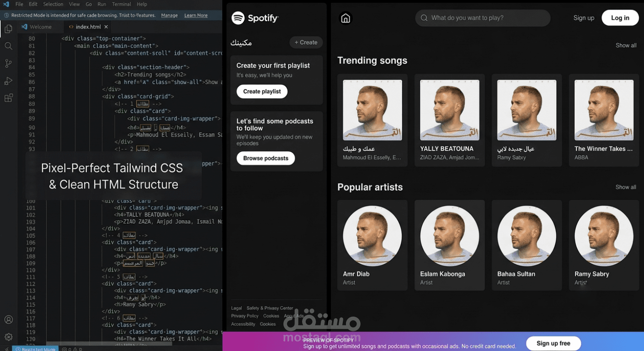Click the Mahmoud El Esseily artist text under first song
Image resolution: width=644 pixels, height=351 pixels.
tap(372, 157)
